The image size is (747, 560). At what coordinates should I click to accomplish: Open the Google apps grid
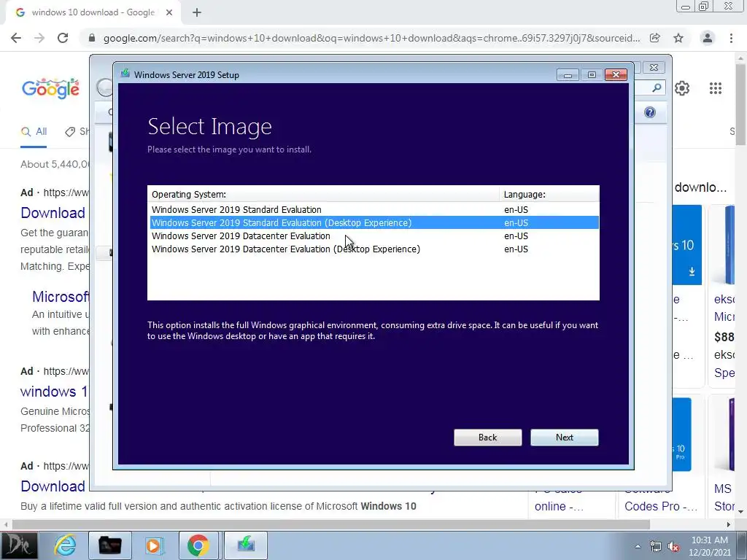coord(715,88)
